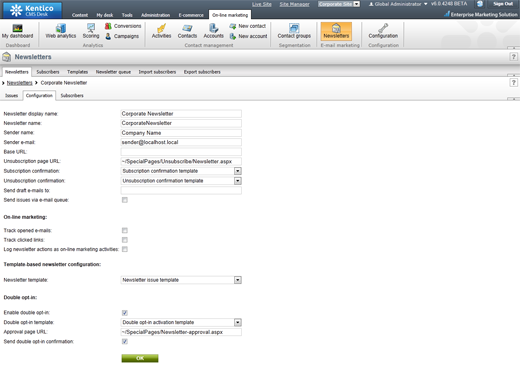This screenshot has width=520, height=369.
Task: Click Send draft e-mails to field
Action: point(181,190)
